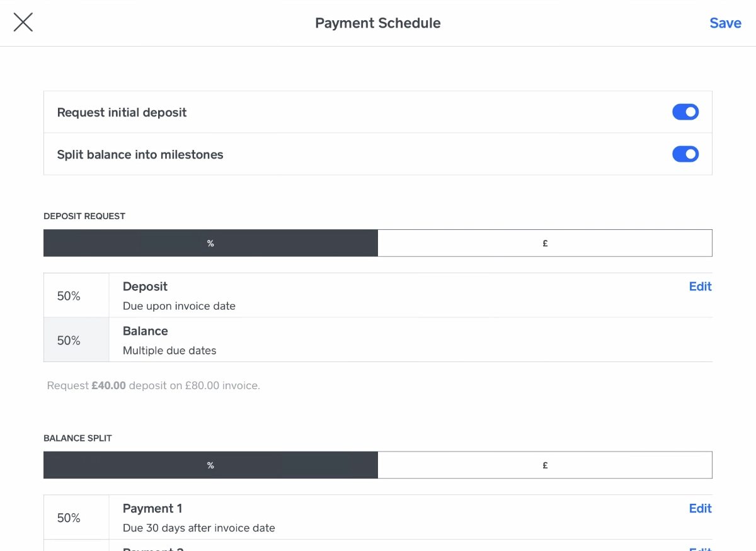Turn off Split balance into milestones
This screenshot has height=551, width=756.
pyautogui.click(x=685, y=154)
